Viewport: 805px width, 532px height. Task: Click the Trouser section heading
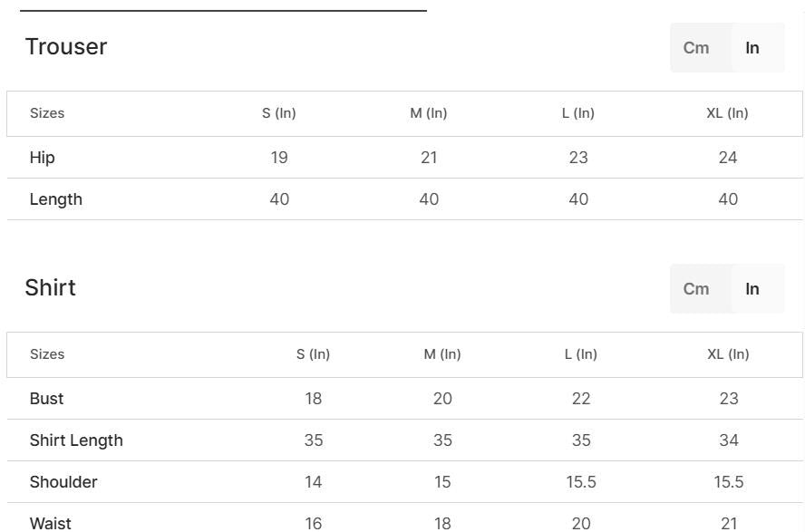click(66, 47)
